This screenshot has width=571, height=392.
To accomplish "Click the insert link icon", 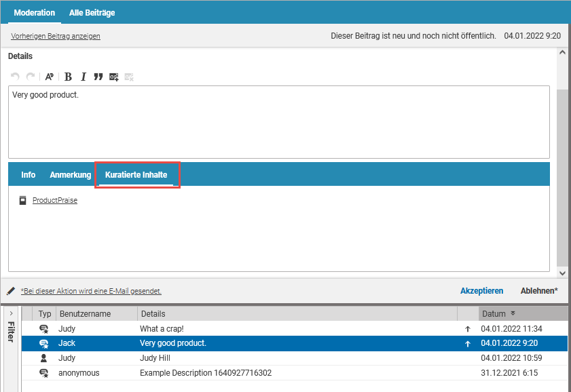I will (x=114, y=77).
